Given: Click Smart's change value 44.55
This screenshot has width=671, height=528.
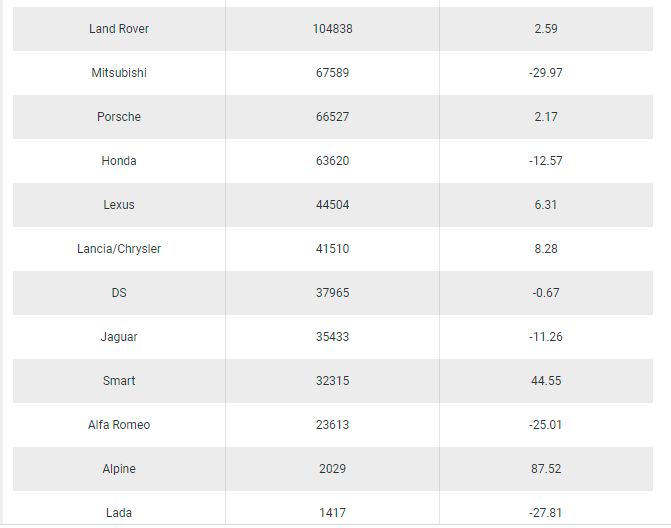Looking at the screenshot, I should pos(546,381).
